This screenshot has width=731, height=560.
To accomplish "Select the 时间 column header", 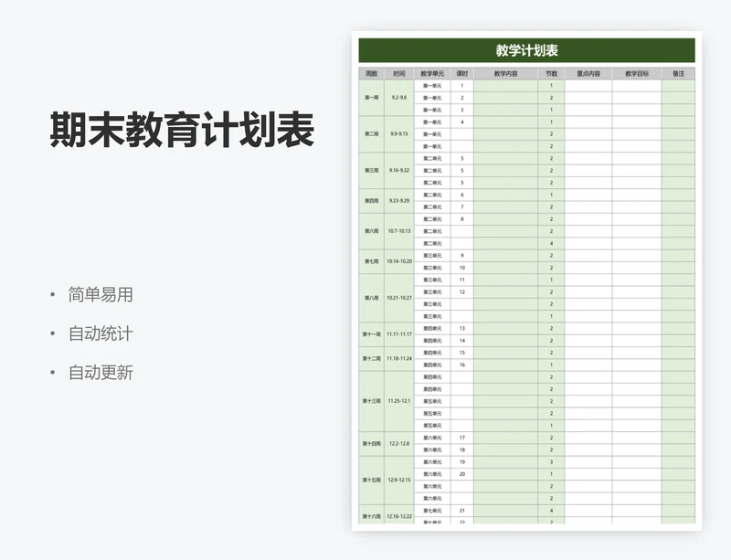I will [399, 74].
